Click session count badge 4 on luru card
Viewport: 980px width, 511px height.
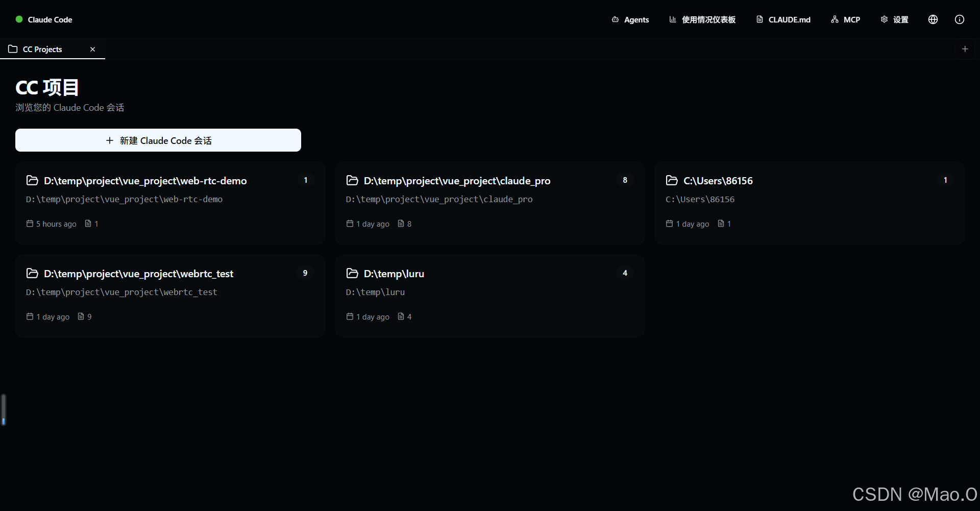click(625, 273)
